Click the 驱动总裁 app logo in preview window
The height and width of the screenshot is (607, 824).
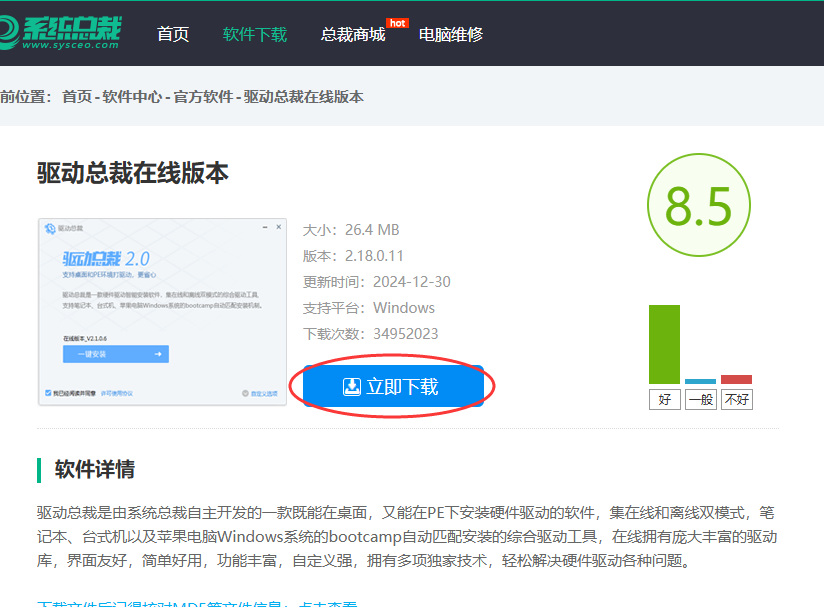coord(50,229)
